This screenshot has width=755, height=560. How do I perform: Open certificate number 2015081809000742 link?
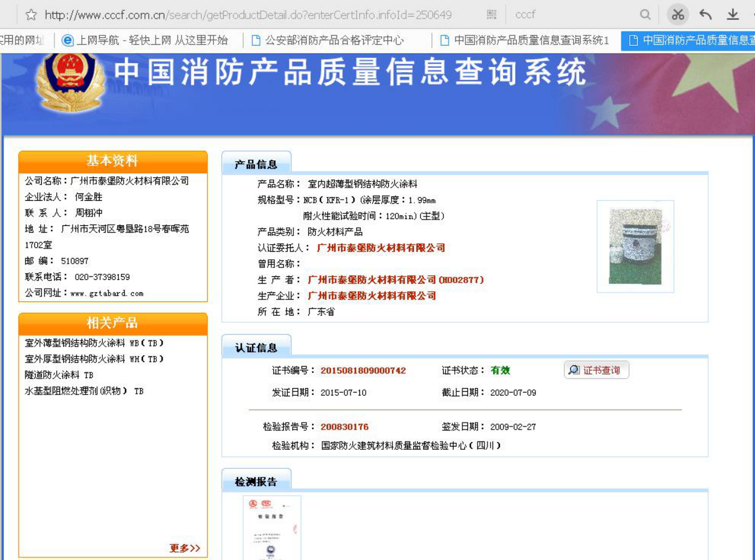(x=363, y=370)
